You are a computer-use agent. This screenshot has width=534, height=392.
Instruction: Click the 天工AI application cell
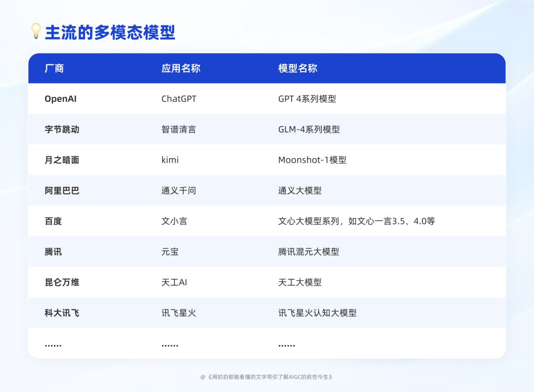tap(174, 282)
